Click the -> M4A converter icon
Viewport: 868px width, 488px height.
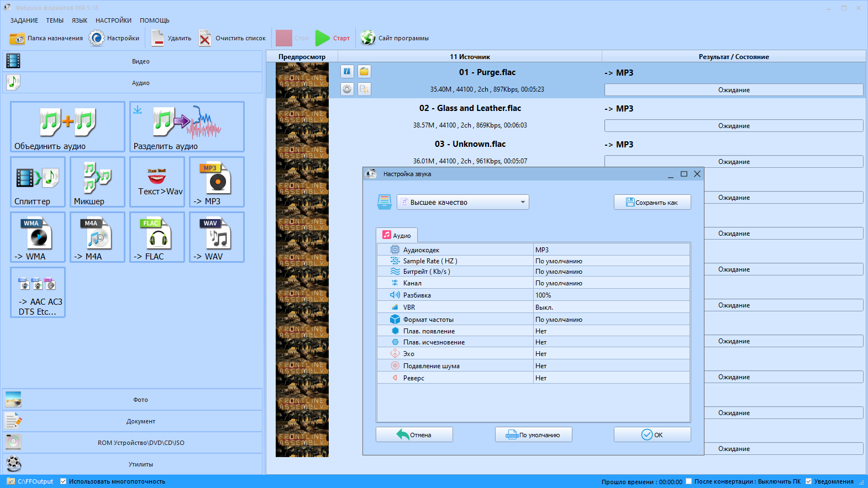click(97, 237)
